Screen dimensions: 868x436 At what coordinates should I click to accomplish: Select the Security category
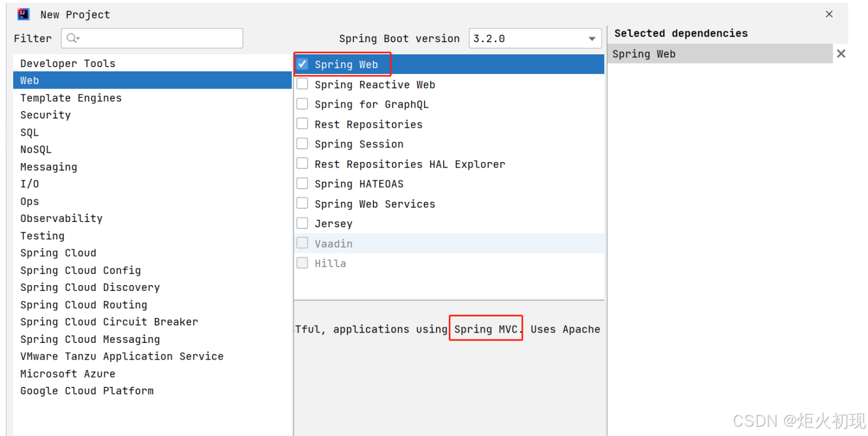click(x=46, y=115)
